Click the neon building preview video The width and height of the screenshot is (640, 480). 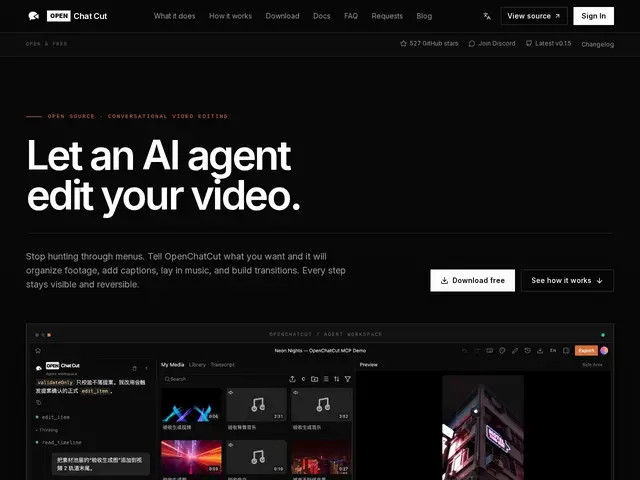[483, 428]
